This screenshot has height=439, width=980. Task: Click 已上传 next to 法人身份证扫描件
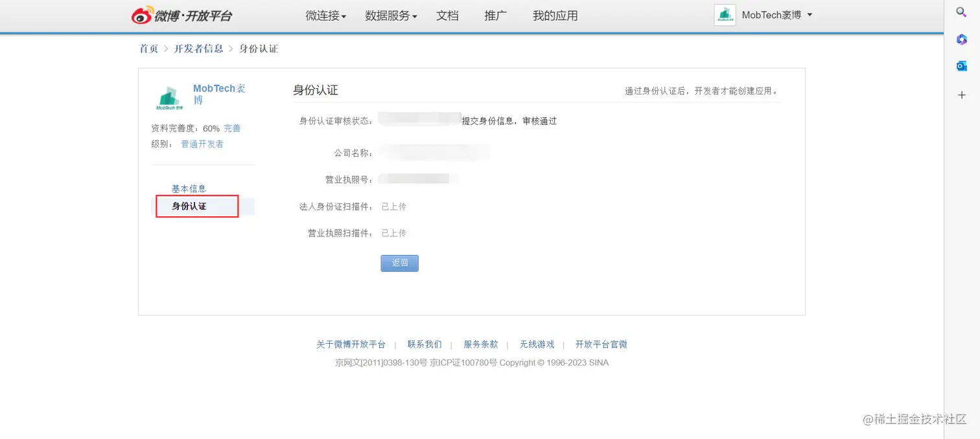tap(393, 207)
